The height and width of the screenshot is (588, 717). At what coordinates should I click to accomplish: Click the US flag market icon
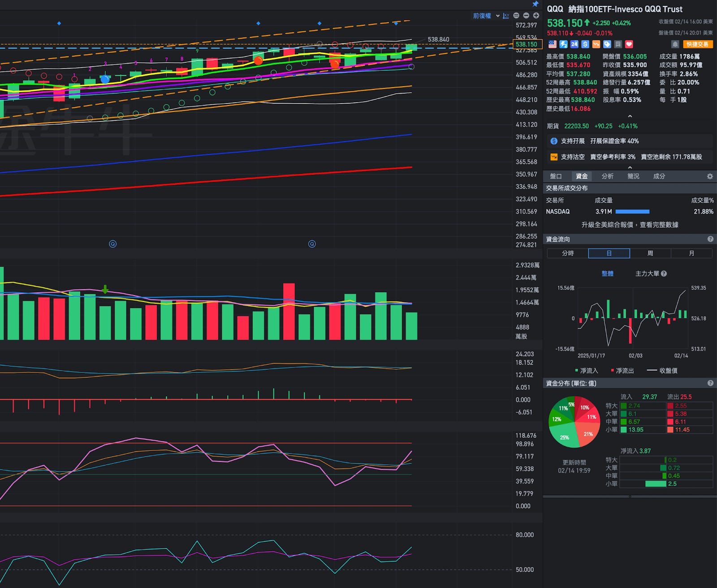(x=553, y=44)
